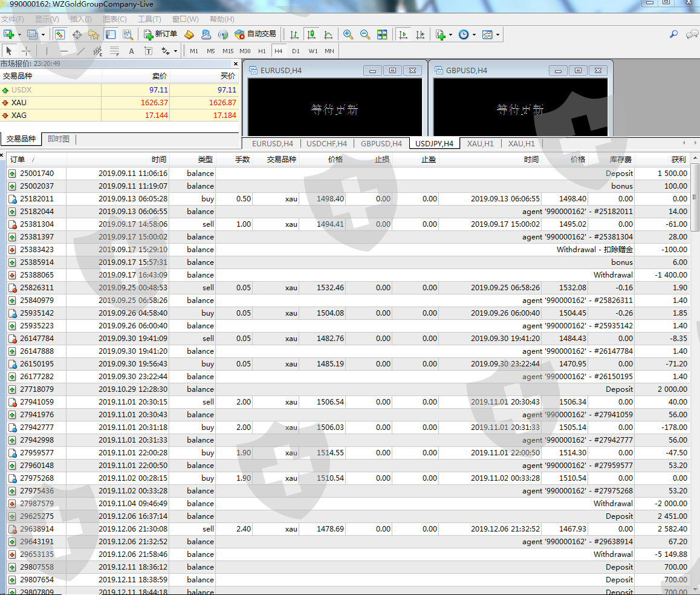Click the Zoom In chart icon
Image resolution: width=700 pixels, height=595 pixels.
click(x=348, y=34)
